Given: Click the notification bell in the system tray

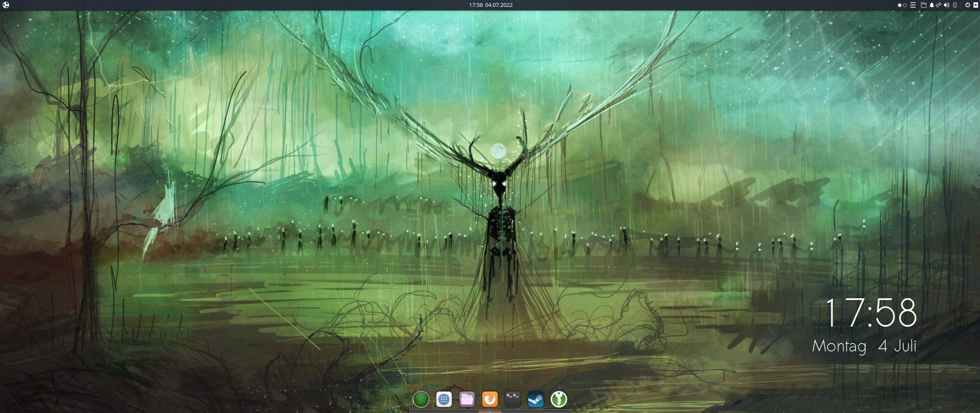Looking at the screenshot, I should tap(932, 5).
